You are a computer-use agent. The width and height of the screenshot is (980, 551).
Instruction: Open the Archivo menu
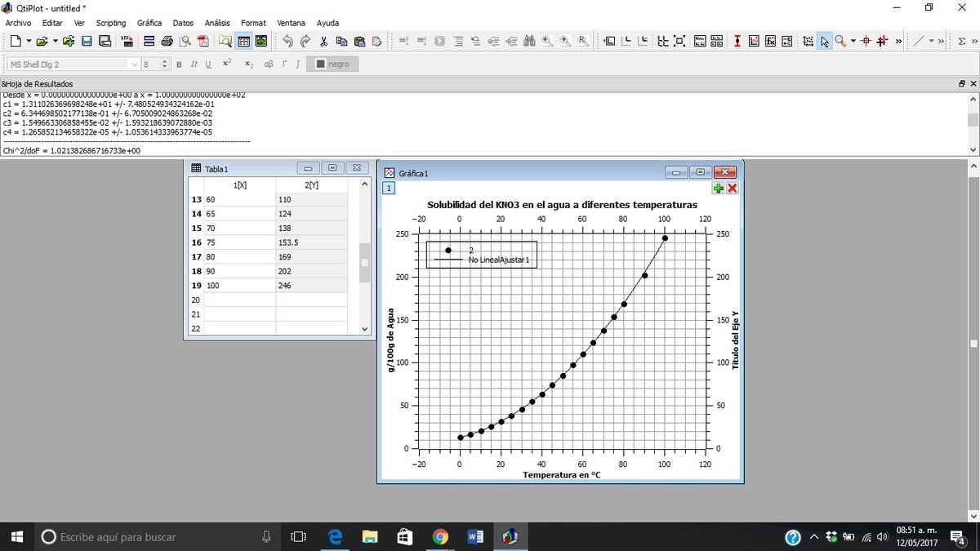pyautogui.click(x=18, y=23)
